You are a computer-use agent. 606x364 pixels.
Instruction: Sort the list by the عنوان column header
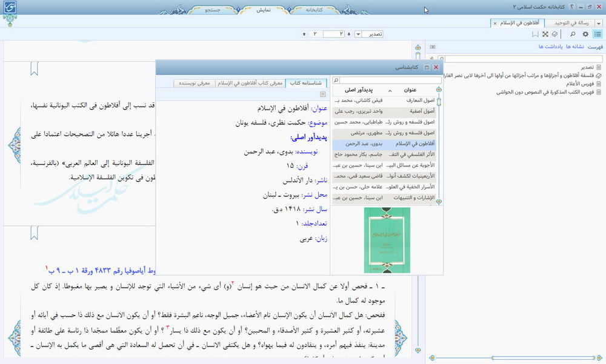click(410, 90)
